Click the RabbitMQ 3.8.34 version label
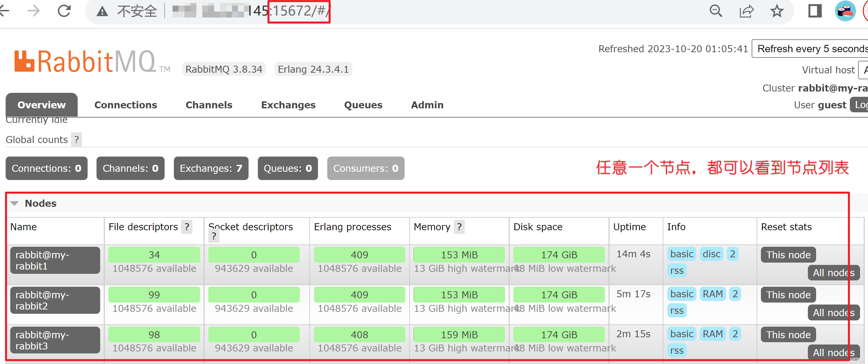This screenshot has width=868, height=364. (x=224, y=69)
